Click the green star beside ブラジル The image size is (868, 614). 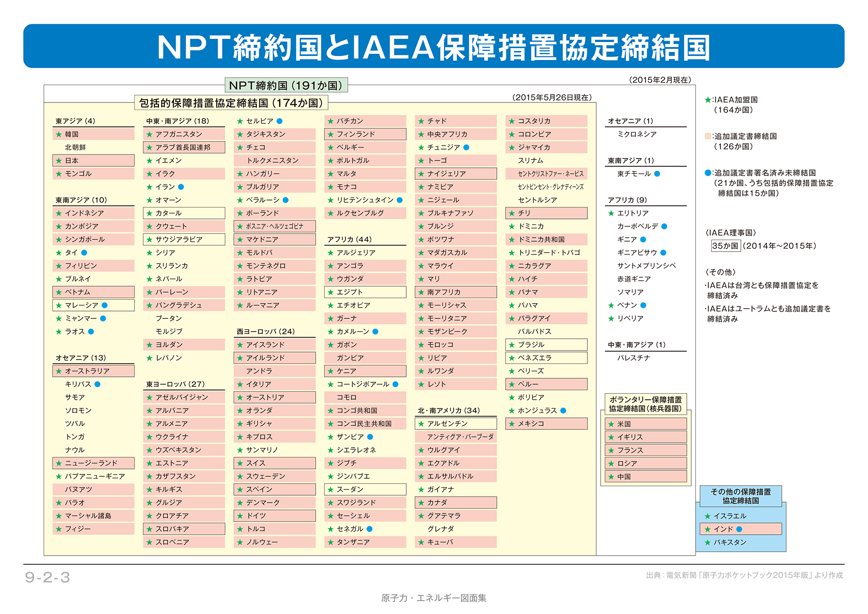[x=512, y=345]
